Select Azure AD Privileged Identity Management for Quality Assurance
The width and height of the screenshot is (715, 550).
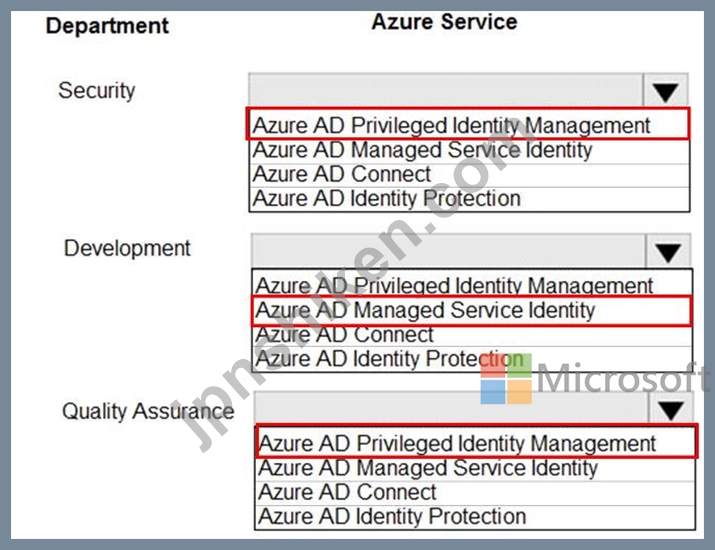476,441
